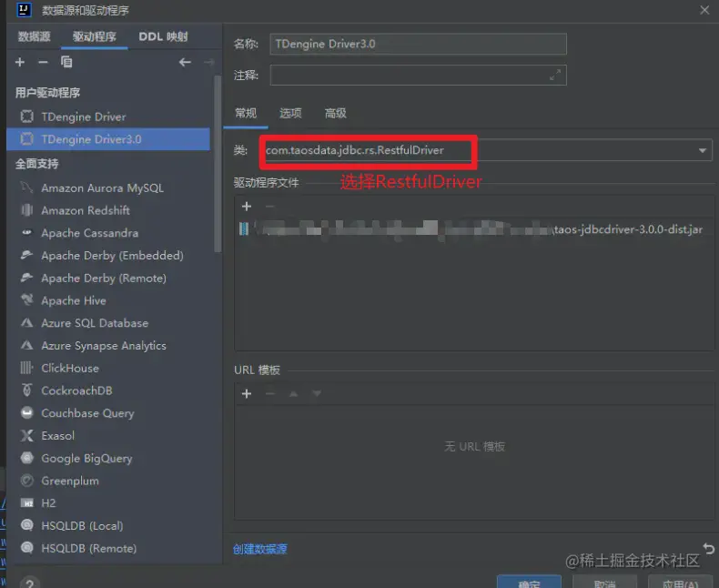
Task: Remove URL template with minus
Action: pyautogui.click(x=269, y=393)
